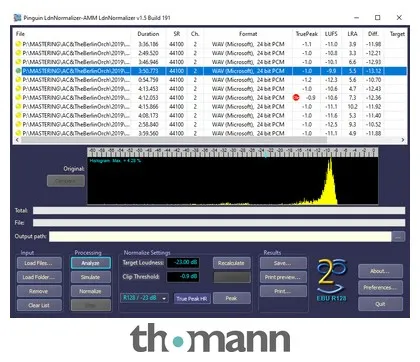Click the Recalculate button
420x362 pixels.
pos(232,263)
